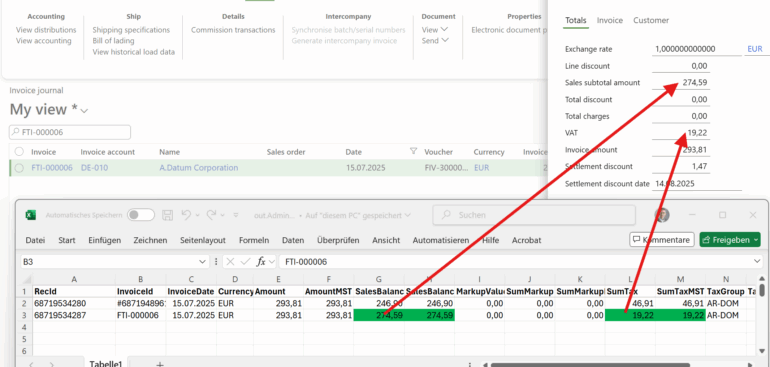
Task: Select the Tabelle1 sheet tab
Action: click(x=106, y=363)
